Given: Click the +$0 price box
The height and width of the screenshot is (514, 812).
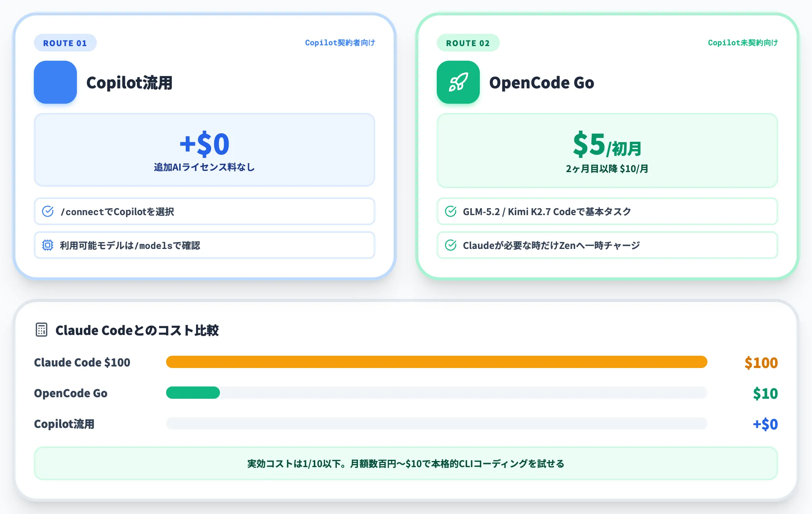Looking at the screenshot, I should [x=205, y=150].
